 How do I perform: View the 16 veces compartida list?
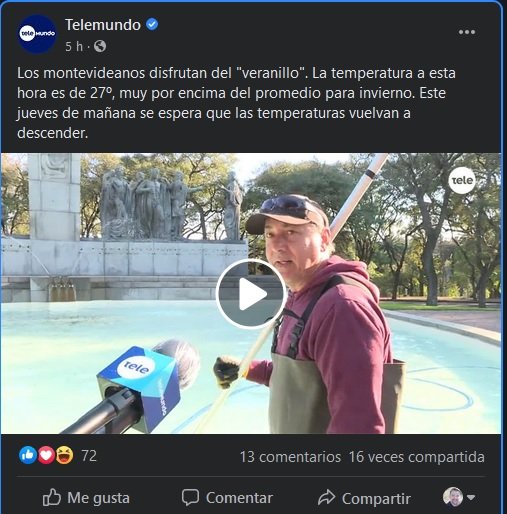[x=416, y=457]
